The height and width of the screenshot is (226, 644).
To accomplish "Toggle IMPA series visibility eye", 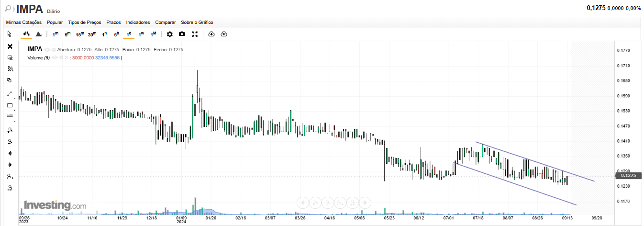I will 47,50.
